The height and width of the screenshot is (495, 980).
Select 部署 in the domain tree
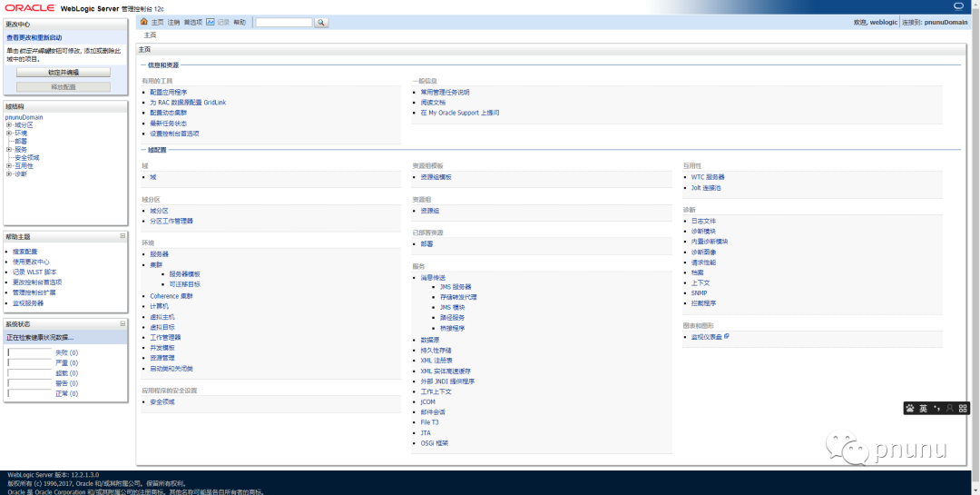coord(21,142)
